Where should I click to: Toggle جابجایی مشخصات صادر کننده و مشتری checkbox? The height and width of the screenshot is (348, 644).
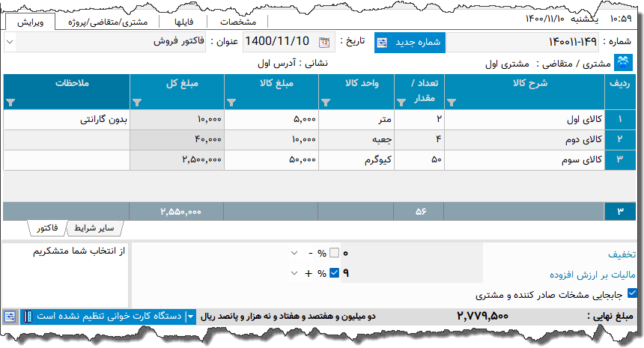[632, 293]
